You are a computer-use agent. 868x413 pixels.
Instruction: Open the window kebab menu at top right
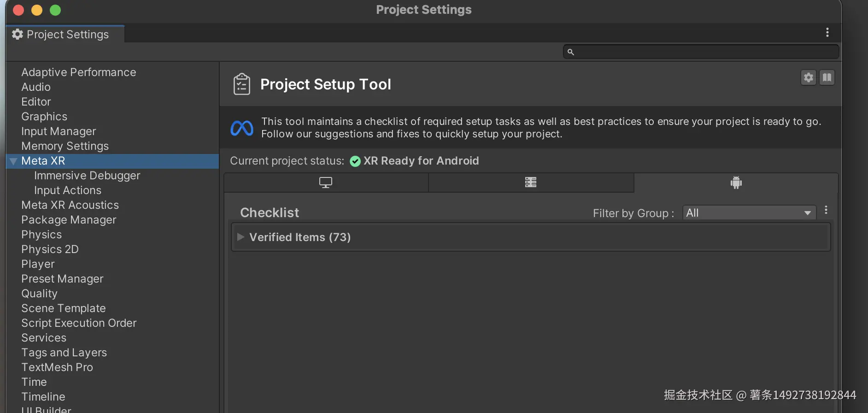tap(827, 32)
